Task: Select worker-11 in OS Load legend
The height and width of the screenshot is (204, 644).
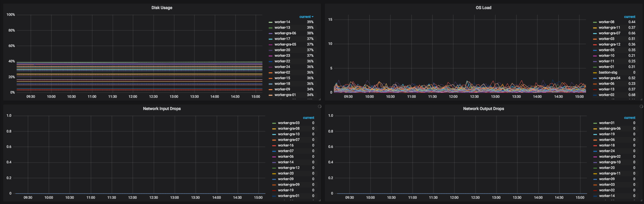Action: point(606,61)
